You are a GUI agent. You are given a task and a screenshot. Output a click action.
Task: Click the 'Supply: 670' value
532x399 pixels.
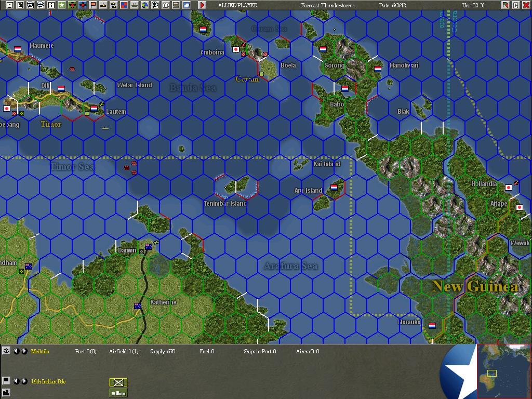pos(163,351)
